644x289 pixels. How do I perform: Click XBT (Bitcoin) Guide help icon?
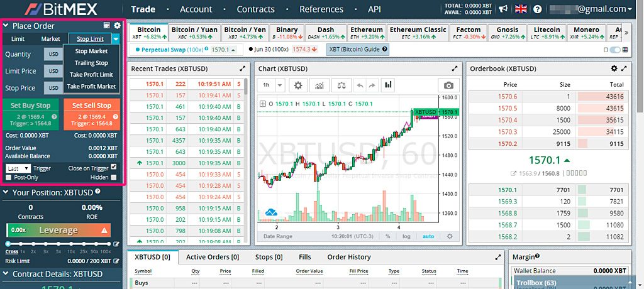[385, 49]
